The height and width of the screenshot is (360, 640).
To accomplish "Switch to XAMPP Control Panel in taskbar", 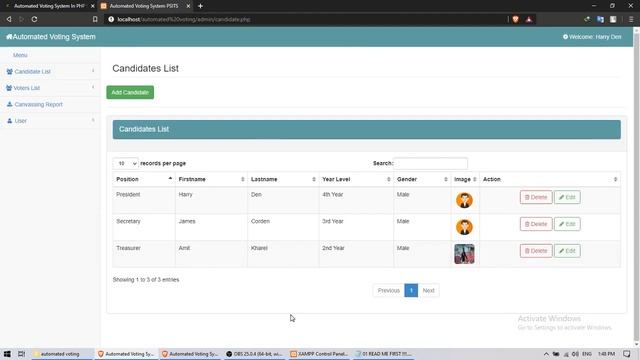I will point(318,354).
